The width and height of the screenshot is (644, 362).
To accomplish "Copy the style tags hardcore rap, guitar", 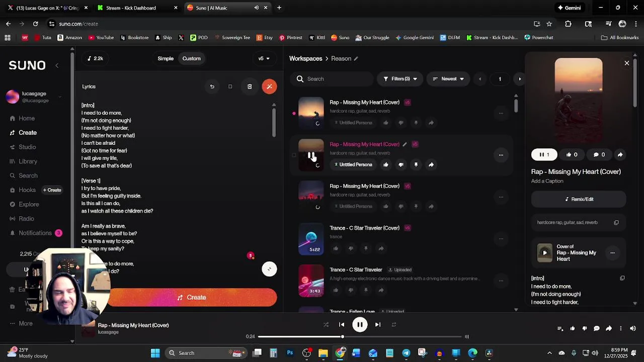I will 616,222.
